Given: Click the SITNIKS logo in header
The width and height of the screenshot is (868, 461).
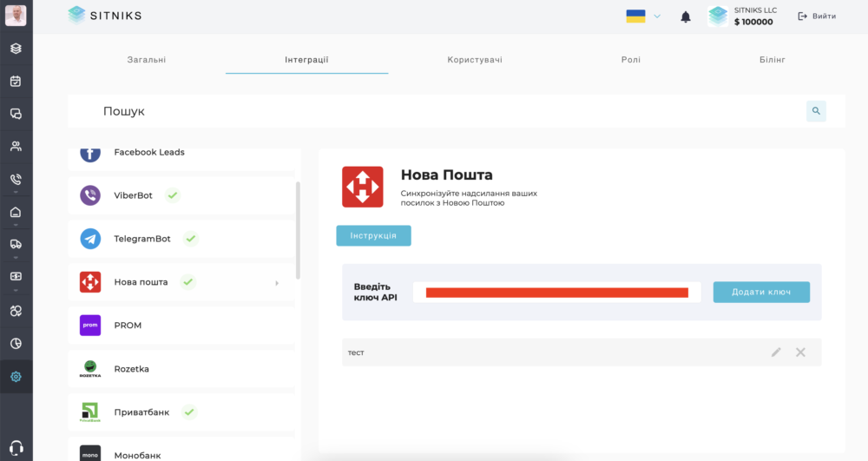Looking at the screenshot, I should (x=105, y=16).
